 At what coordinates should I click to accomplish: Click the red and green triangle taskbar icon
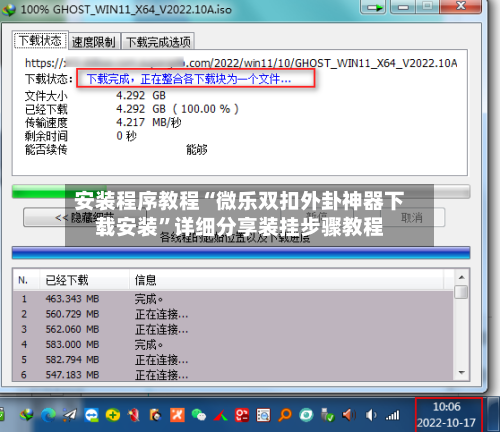pos(220,416)
